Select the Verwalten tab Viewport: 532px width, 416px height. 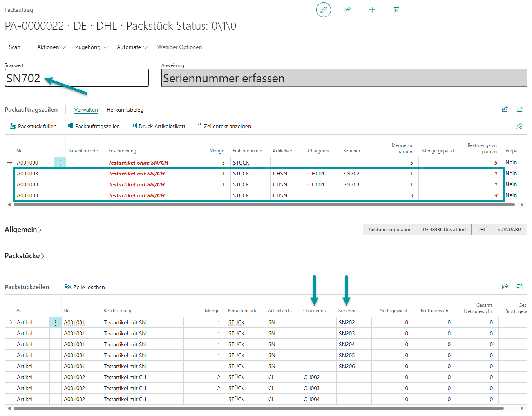click(x=86, y=110)
